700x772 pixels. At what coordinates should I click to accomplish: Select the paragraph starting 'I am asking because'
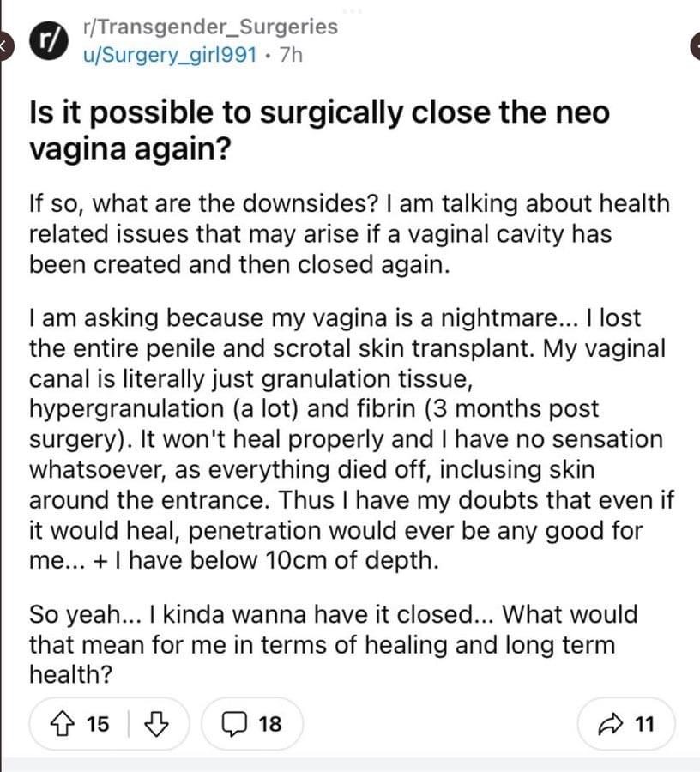pos(351,439)
